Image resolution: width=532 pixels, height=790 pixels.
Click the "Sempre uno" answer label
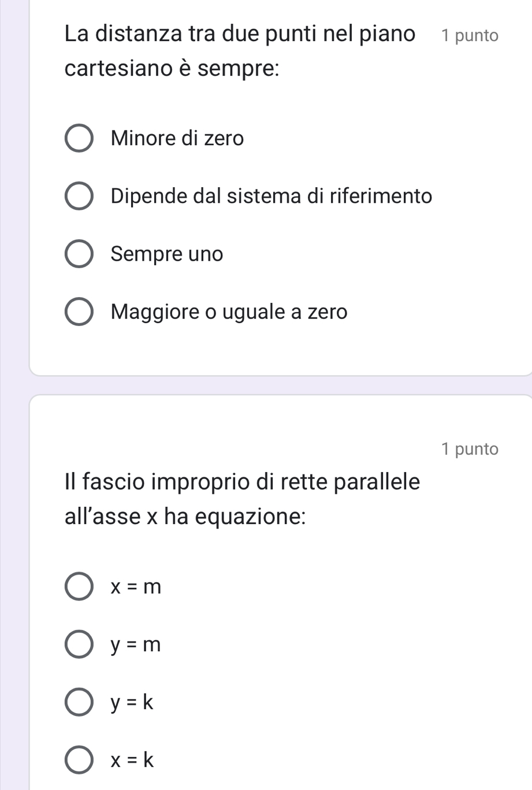[x=167, y=254]
